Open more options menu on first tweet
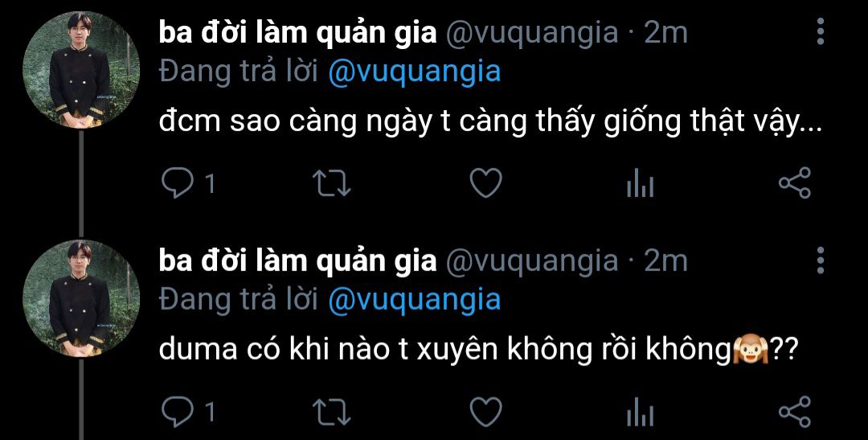Image resolution: width=868 pixels, height=440 pixels. (821, 31)
